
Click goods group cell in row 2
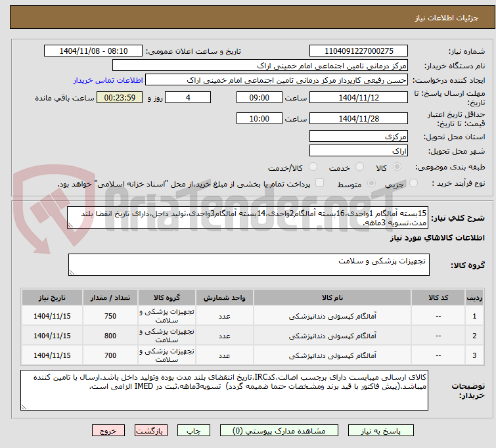[x=167, y=336]
